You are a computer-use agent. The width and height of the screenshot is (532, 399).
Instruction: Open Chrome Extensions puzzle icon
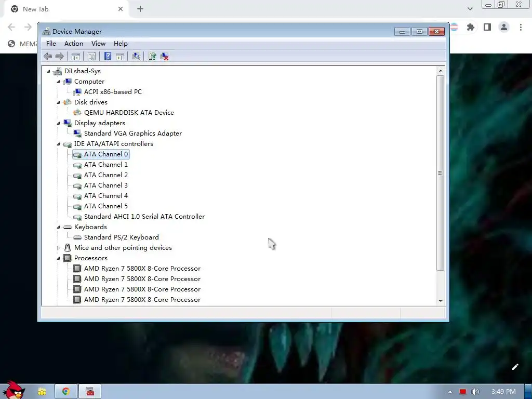coord(470,27)
